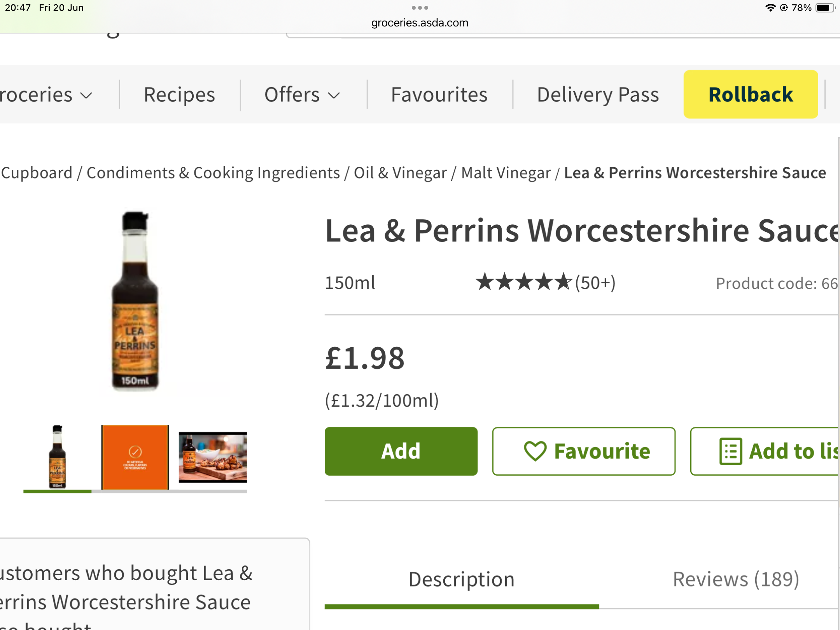
Task: Tap the battery status icon
Action: (825, 8)
